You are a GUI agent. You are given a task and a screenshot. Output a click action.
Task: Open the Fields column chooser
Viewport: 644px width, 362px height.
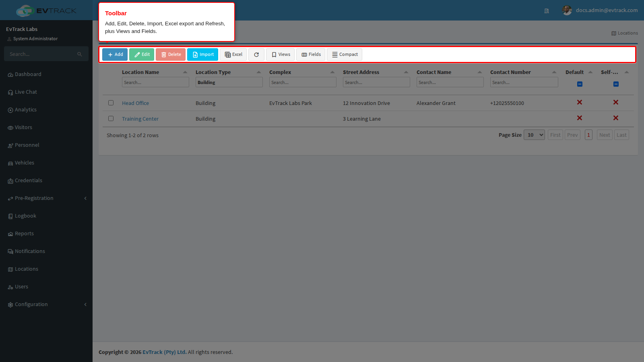[x=311, y=54]
